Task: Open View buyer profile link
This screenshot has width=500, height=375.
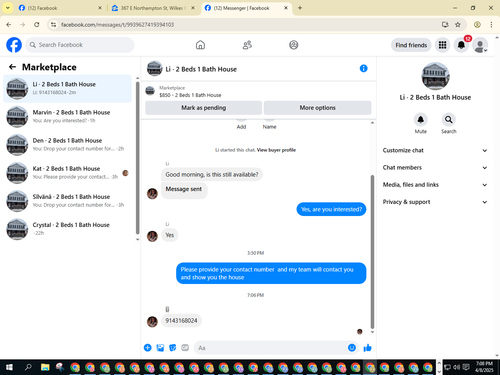Action: click(x=276, y=150)
